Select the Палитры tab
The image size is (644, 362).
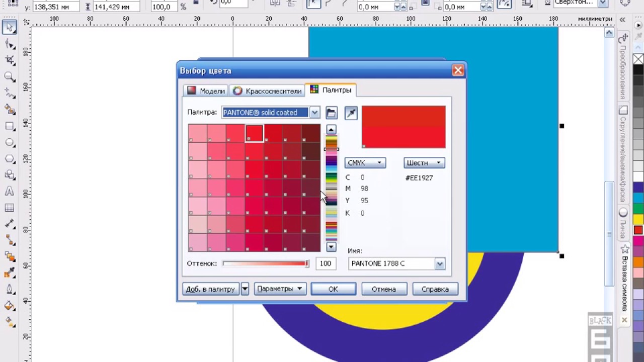(331, 89)
